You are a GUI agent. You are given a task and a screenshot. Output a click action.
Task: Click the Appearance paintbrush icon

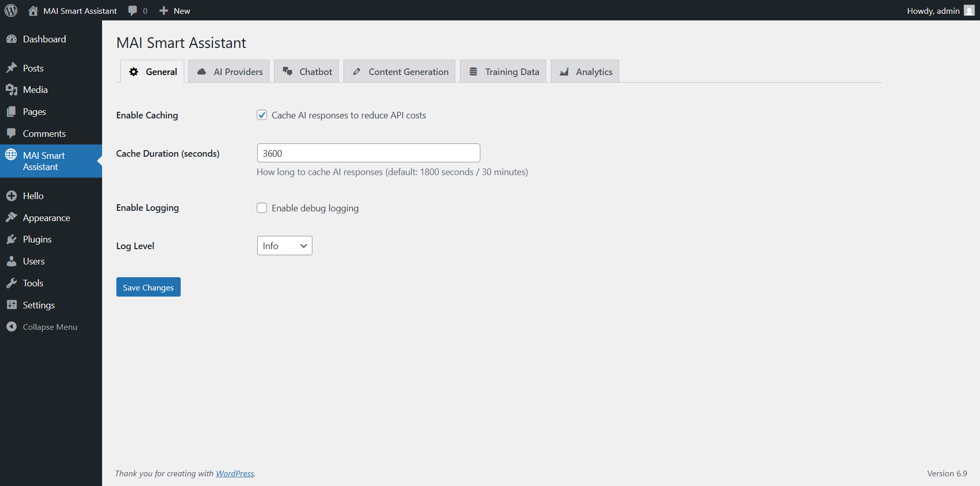(11, 217)
